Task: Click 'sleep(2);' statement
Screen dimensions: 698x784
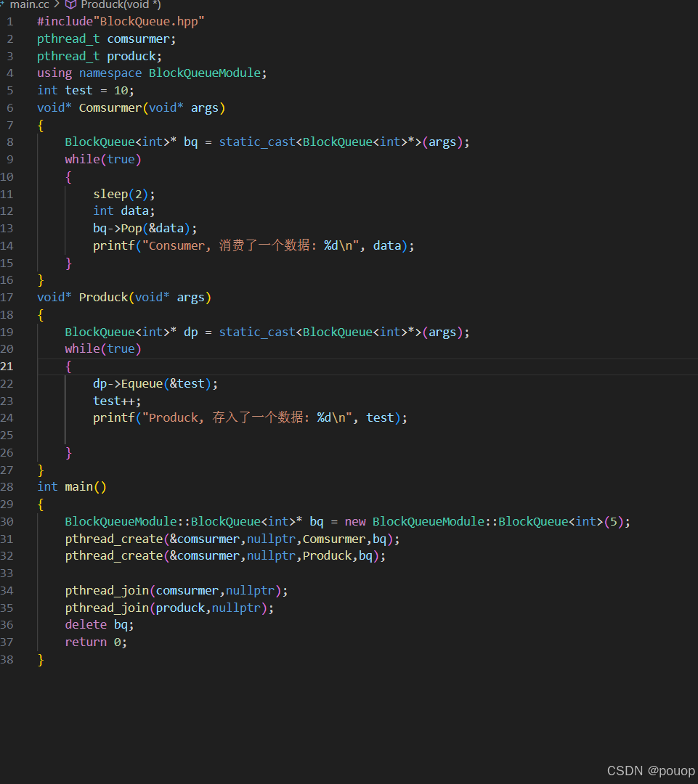Action: 124,194
